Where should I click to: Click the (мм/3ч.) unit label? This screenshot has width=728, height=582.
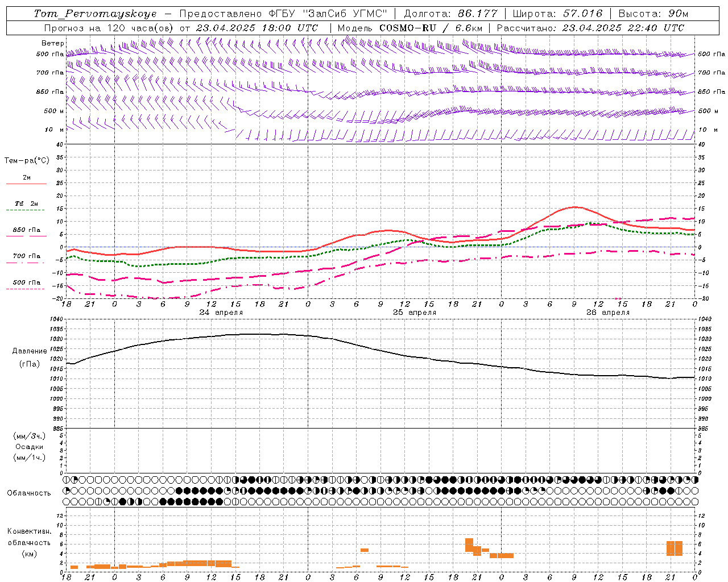[x=30, y=436]
